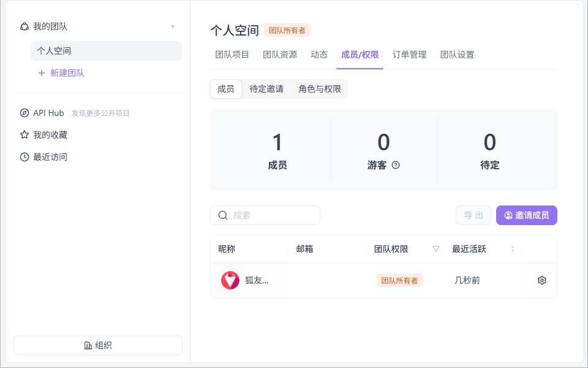Click the 0 待定 statistic
This screenshot has width=588, height=368.
pyautogui.click(x=490, y=151)
